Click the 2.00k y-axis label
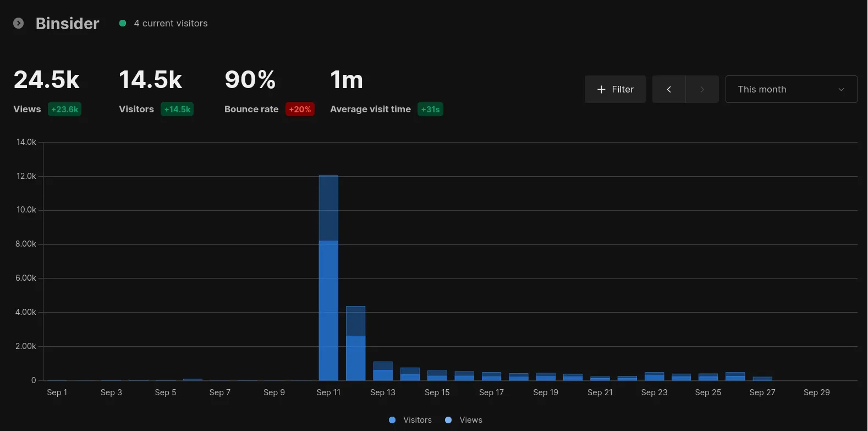The width and height of the screenshot is (868, 431). (26, 346)
